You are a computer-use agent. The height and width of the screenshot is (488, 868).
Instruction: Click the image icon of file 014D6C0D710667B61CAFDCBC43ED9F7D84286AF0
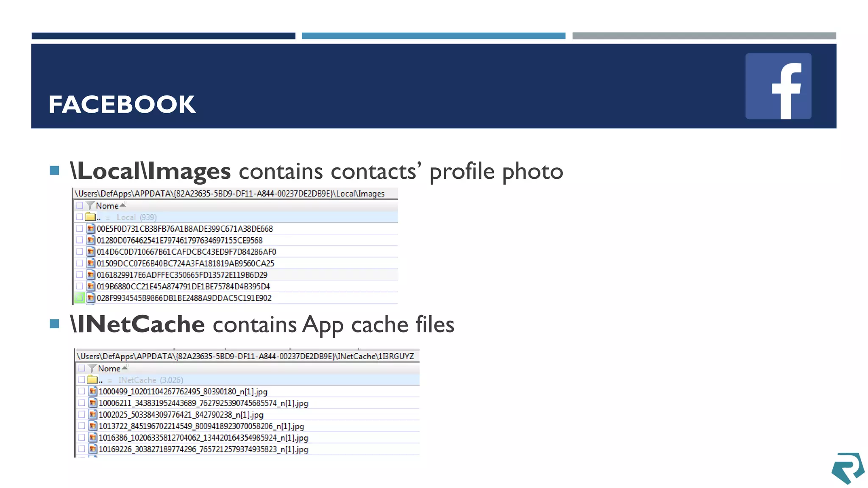[91, 252]
